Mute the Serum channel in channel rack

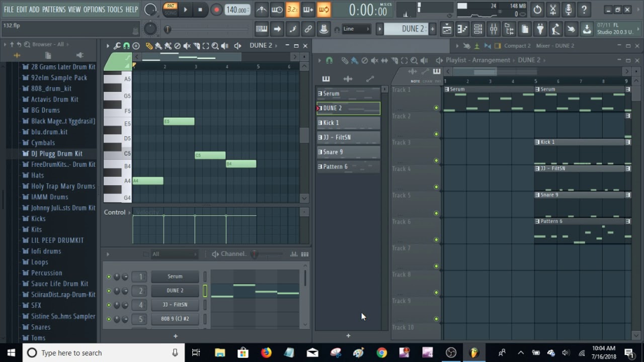pos(109,277)
